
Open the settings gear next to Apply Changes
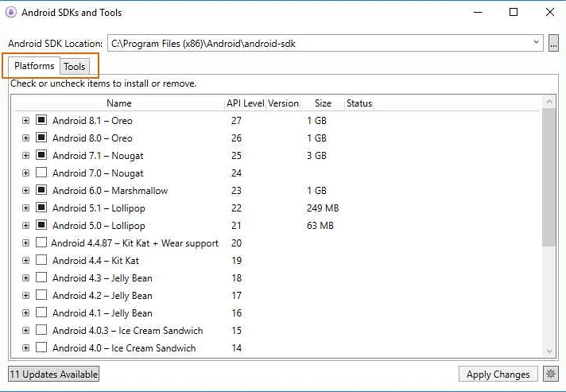click(550, 374)
